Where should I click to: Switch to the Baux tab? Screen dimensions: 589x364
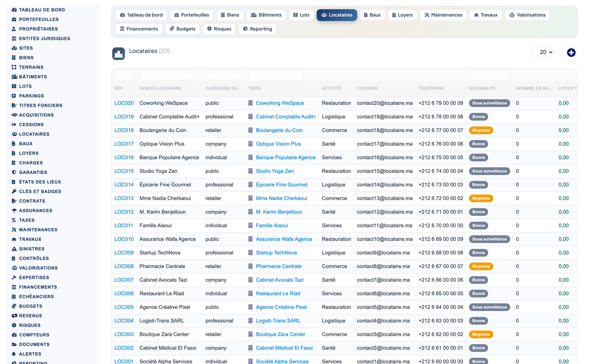[372, 15]
